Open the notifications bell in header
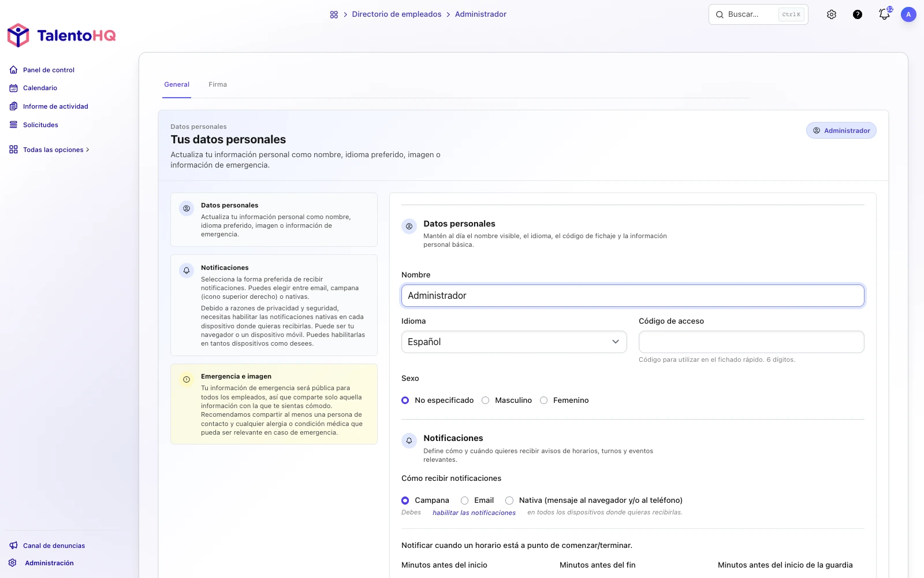 tap(884, 14)
